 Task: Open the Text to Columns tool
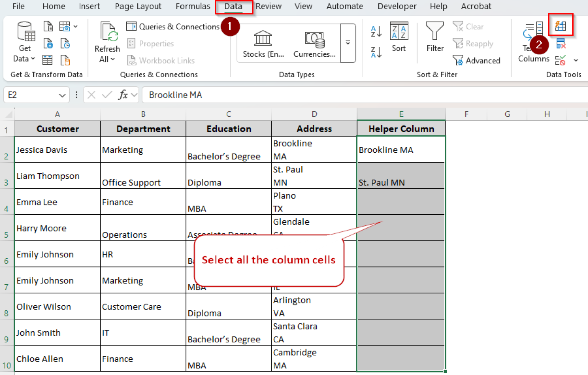click(x=533, y=42)
